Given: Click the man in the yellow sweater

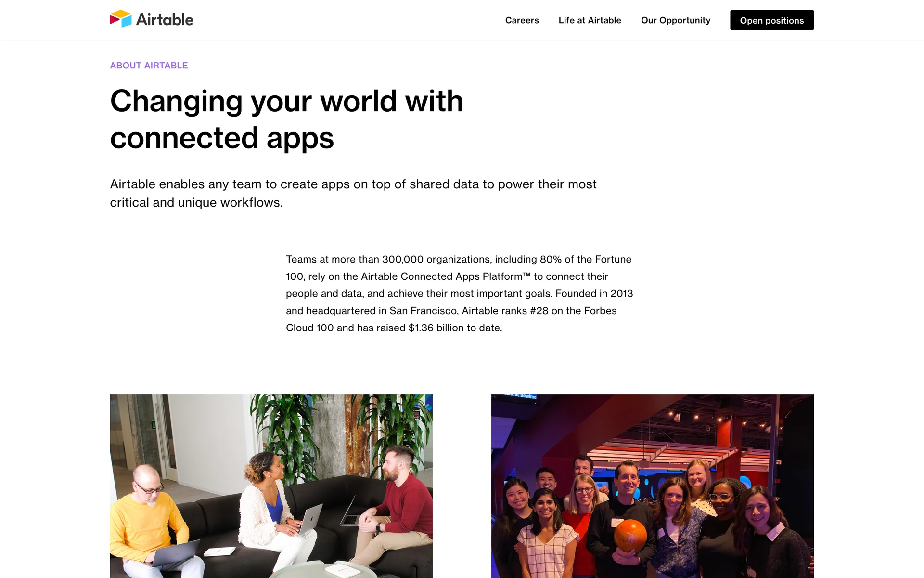Looking at the screenshot, I should tap(149, 523).
